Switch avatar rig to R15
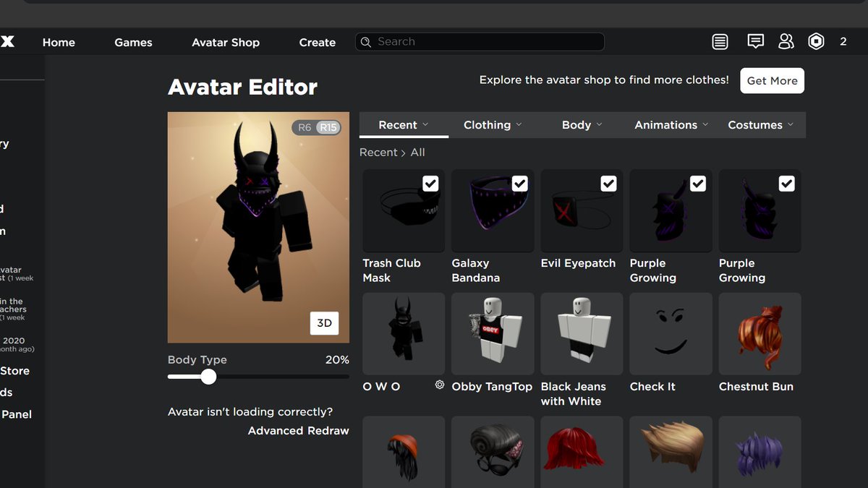Viewport: 868px width, 488px height. [328, 127]
